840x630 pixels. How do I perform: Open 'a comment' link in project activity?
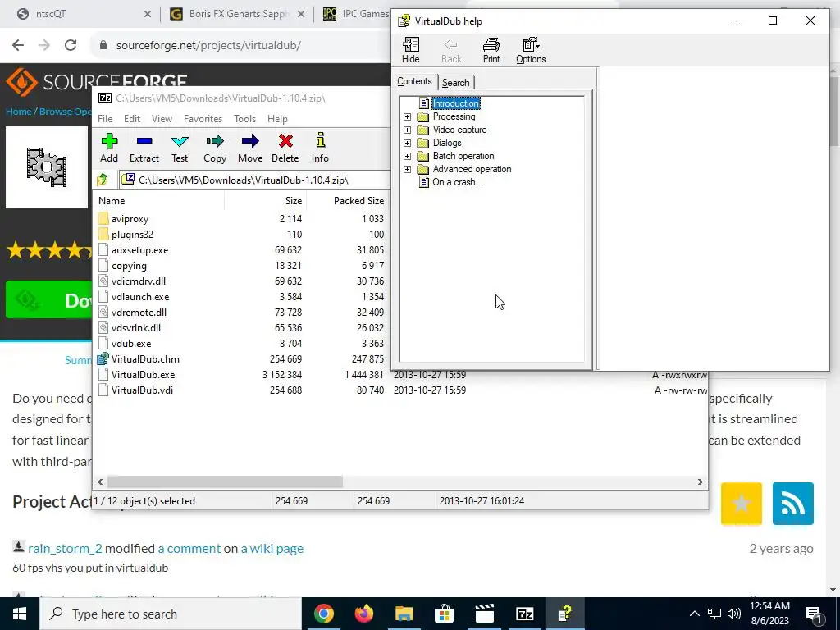189,548
